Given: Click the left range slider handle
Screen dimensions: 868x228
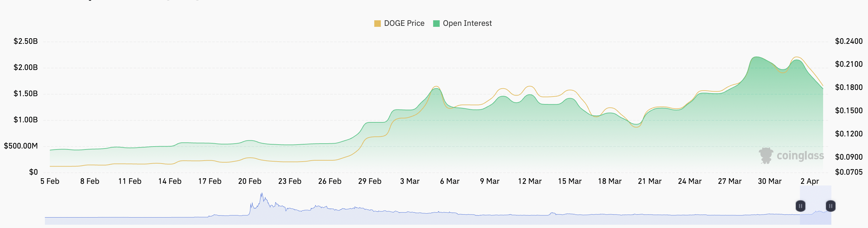Looking at the screenshot, I should click(x=800, y=206).
